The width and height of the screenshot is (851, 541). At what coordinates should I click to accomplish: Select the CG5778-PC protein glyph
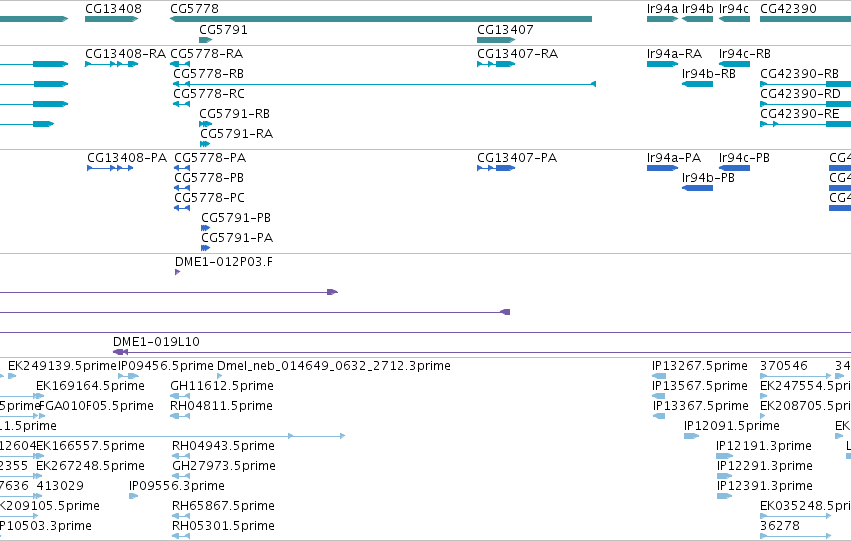pyautogui.click(x=182, y=208)
